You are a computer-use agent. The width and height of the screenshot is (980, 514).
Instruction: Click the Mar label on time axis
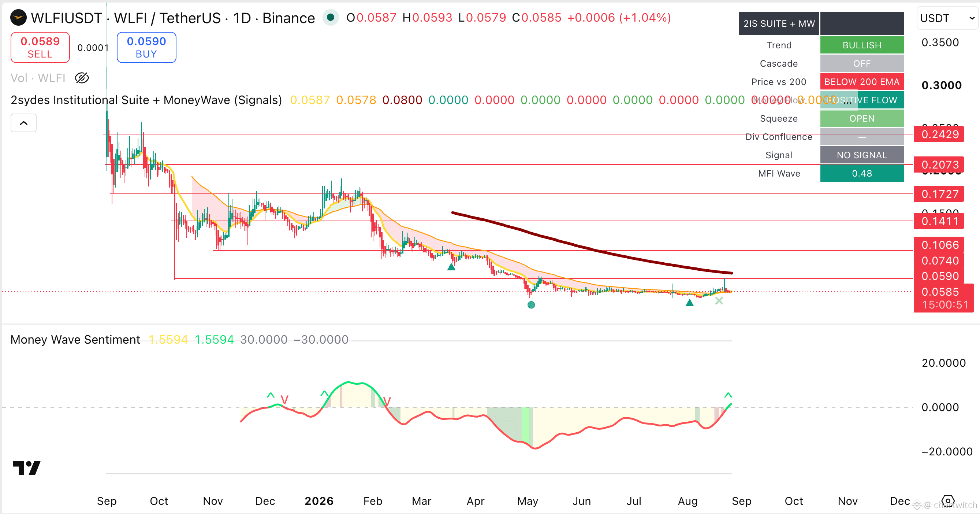pos(421,501)
